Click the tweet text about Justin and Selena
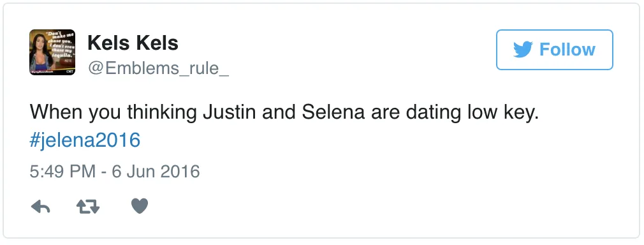644x245 pixels. coord(284,112)
